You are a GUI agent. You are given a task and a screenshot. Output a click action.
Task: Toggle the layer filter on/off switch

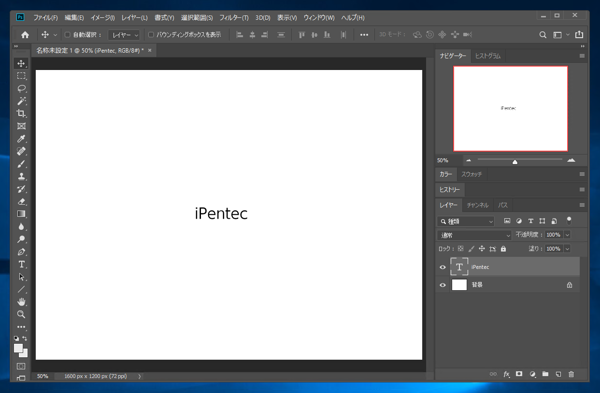coord(569,221)
